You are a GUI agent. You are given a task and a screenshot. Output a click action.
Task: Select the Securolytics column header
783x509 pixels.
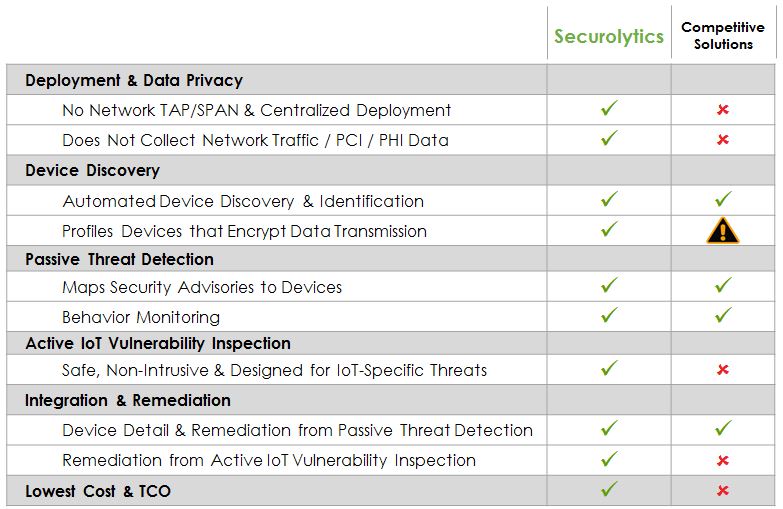coord(609,37)
